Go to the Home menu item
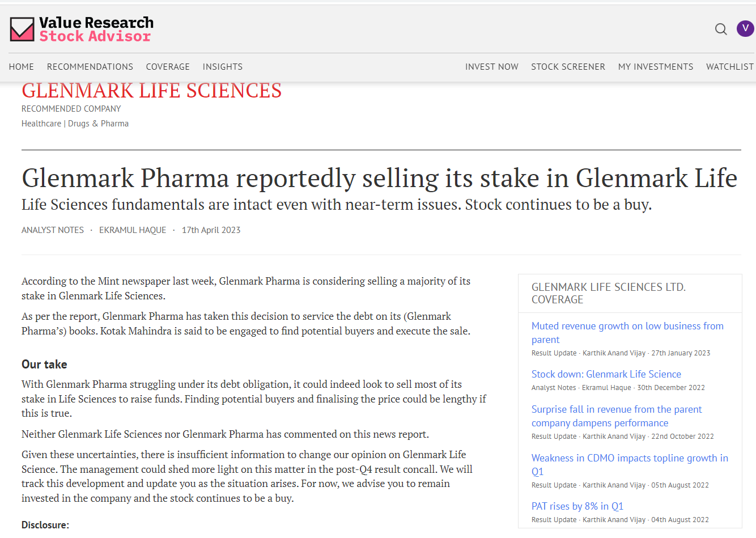 coord(22,67)
